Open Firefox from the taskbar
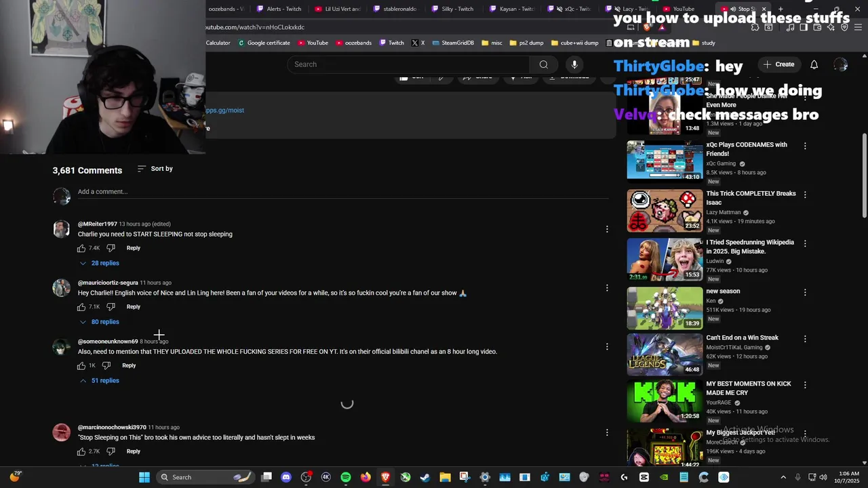The image size is (868, 488). tap(366, 477)
